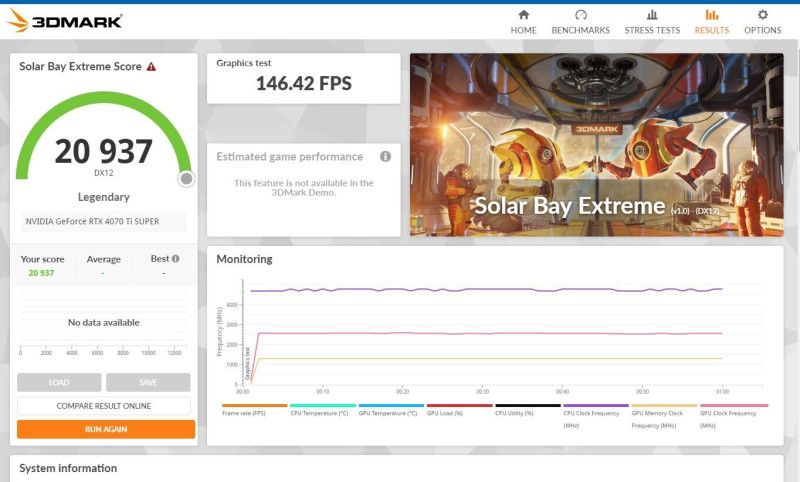Click the 3DMark logo
Viewport: 800px width, 482px height.
64,21
